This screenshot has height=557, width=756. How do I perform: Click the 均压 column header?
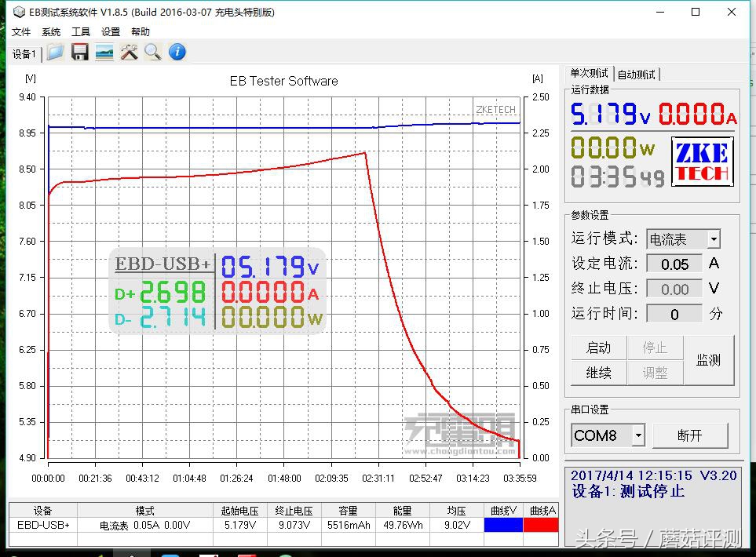[457, 510]
